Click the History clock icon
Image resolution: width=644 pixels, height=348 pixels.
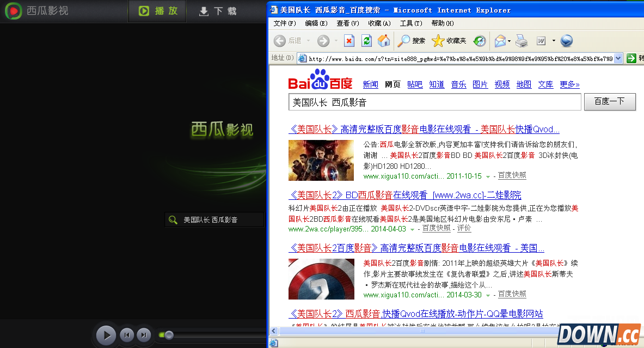pos(479,41)
